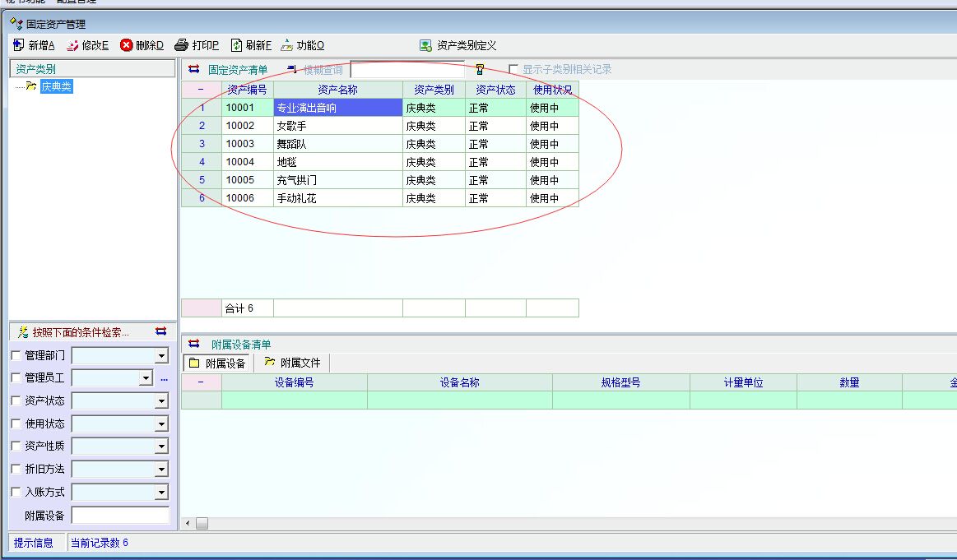Expand the 资产状态 filter dropdown
Screen dimensions: 957x560
click(x=161, y=401)
